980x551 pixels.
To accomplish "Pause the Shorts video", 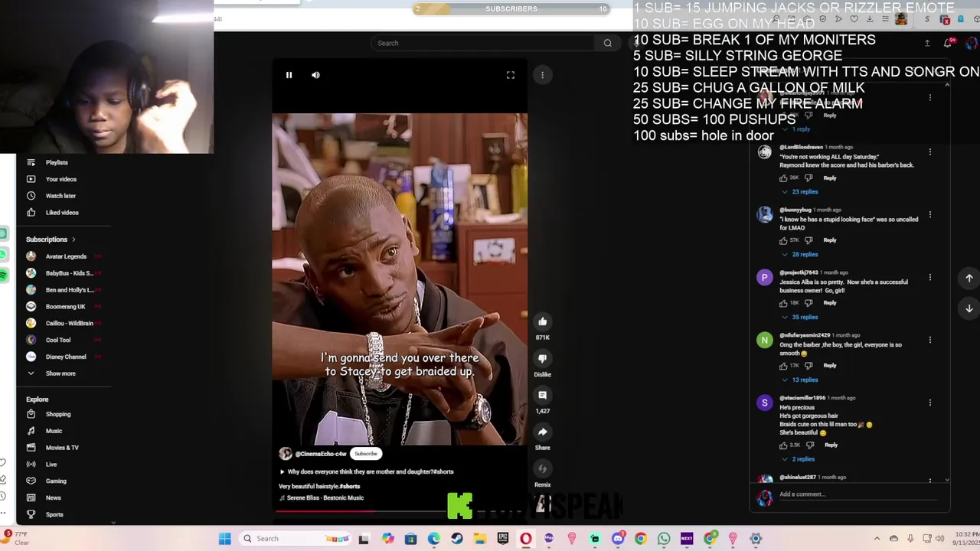I will [x=289, y=75].
